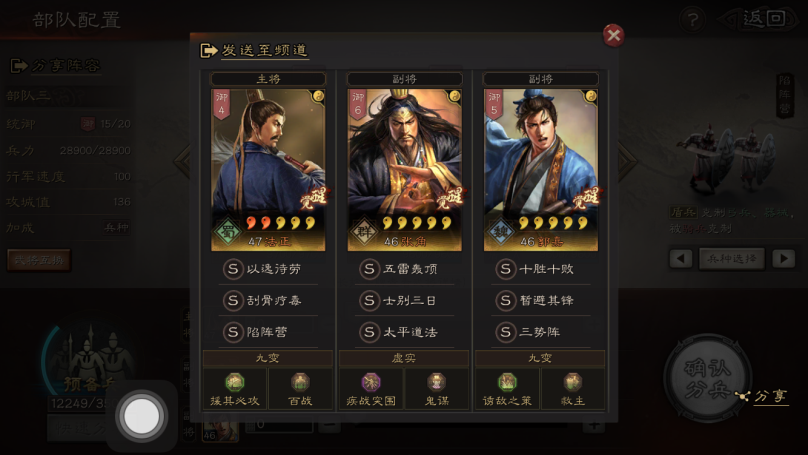Click the question mark help icon
The image size is (808, 455).
(693, 20)
